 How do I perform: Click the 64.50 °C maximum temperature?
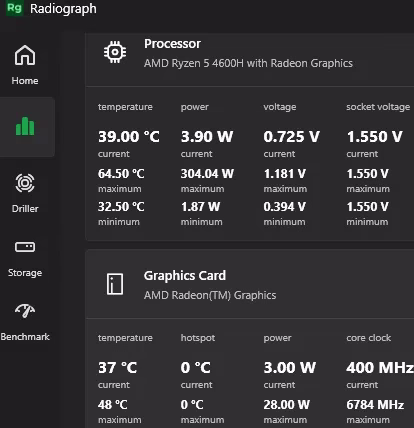coord(121,174)
